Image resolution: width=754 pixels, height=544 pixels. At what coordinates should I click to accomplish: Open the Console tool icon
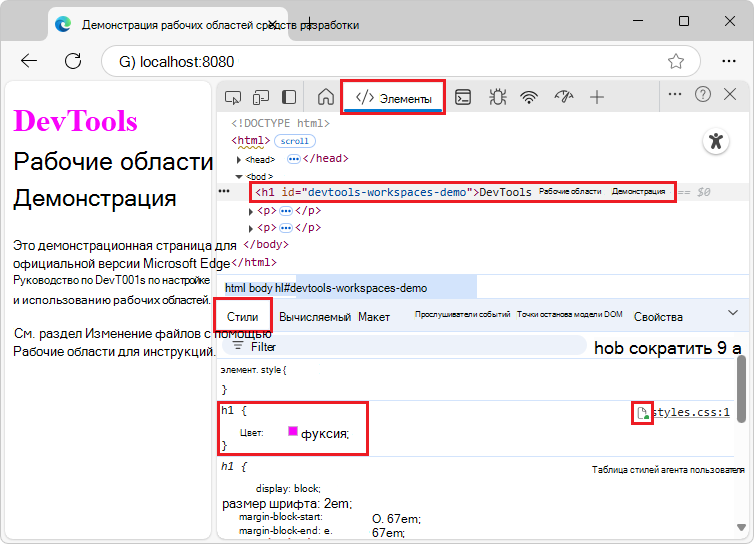coord(463,98)
